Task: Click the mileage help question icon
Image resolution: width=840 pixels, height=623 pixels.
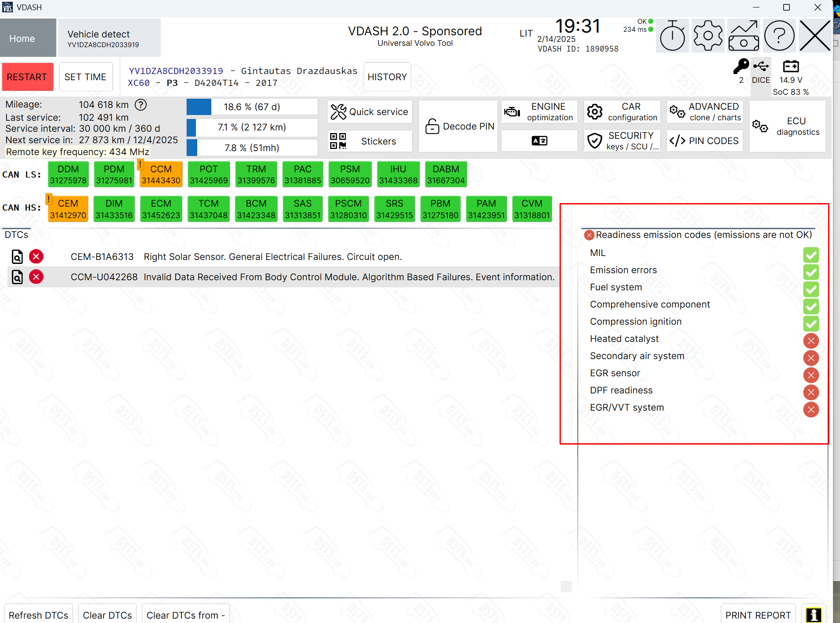Action: click(140, 105)
